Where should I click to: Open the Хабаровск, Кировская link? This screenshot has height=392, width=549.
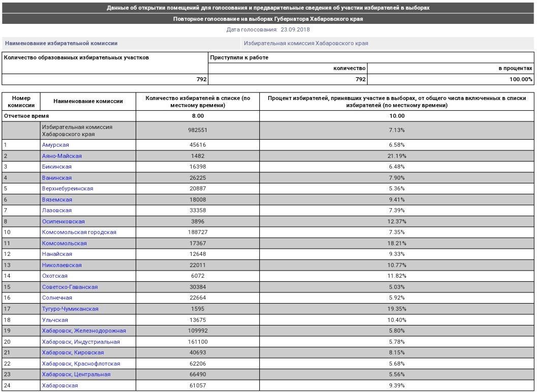click(73, 353)
